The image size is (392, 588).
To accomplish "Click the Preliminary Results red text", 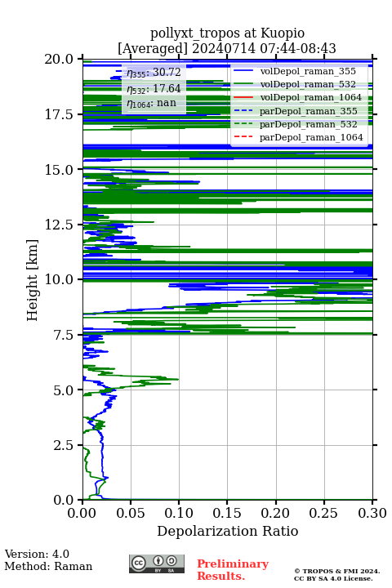I will (233, 569).
